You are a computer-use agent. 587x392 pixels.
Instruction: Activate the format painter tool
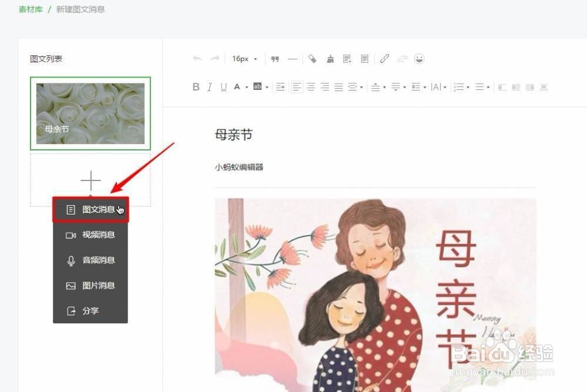pos(312,59)
